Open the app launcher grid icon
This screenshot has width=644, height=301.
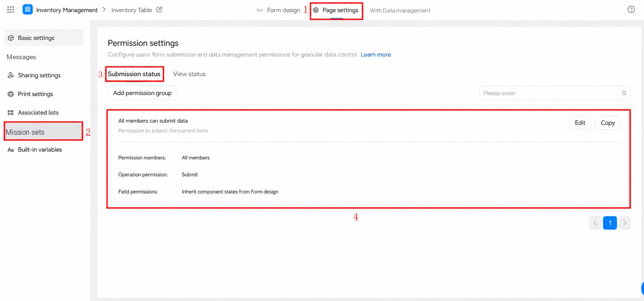pyautogui.click(x=10, y=10)
